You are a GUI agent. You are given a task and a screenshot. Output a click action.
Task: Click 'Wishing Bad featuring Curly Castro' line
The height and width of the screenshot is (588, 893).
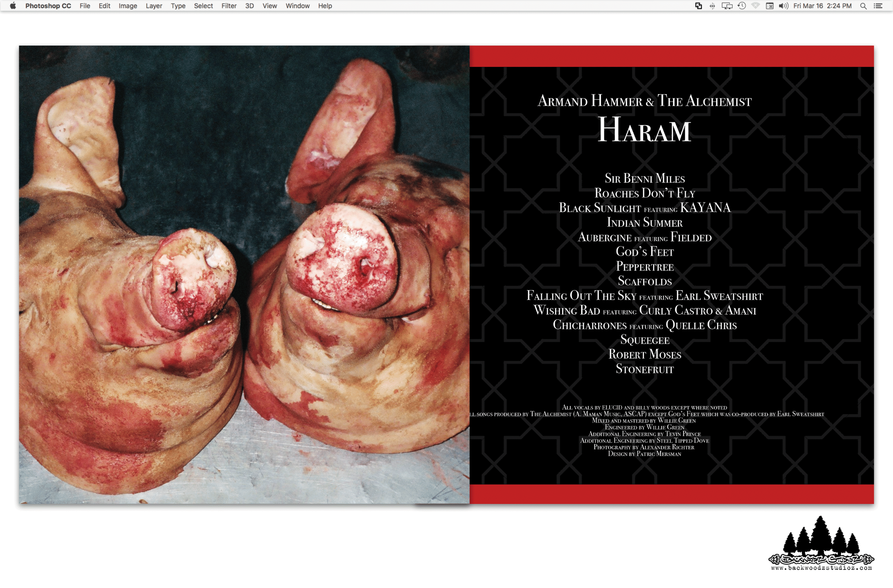645,310
